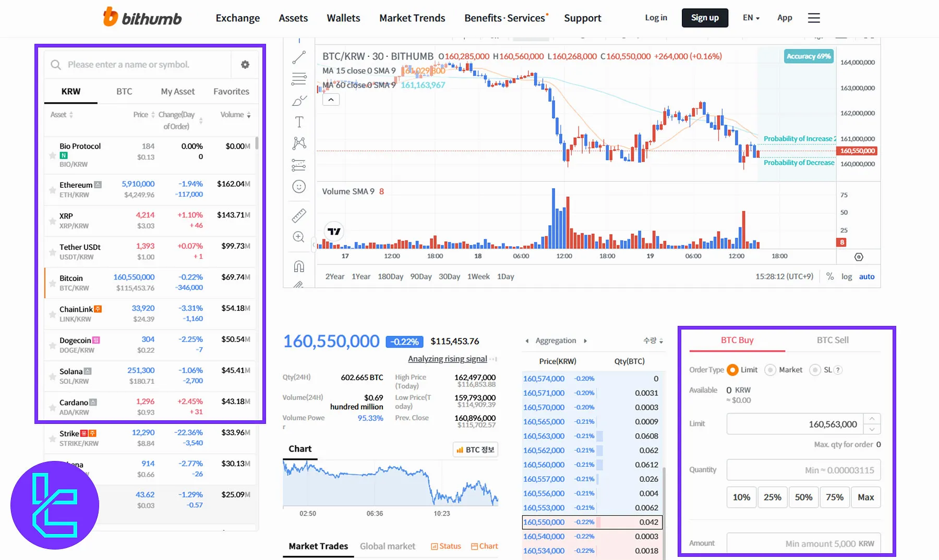939x560 pixels.
Task: Open the 수량 quantity sort dropdown
Action: pyautogui.click(x=653, y=340)
